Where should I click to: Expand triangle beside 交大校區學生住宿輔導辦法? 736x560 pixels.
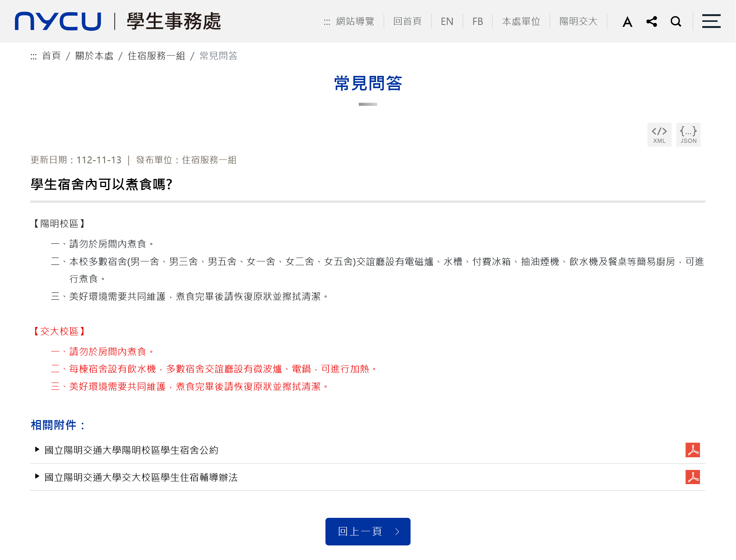[37, 476]
